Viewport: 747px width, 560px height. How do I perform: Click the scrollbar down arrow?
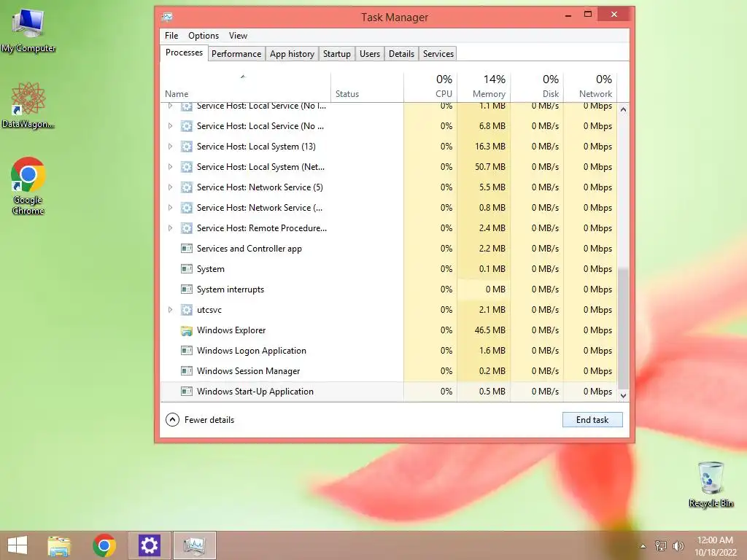[623, 396]
